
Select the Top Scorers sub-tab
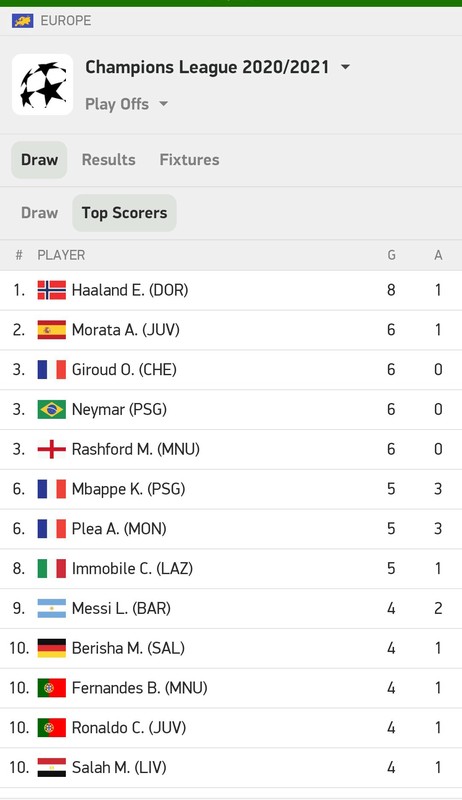124,213
